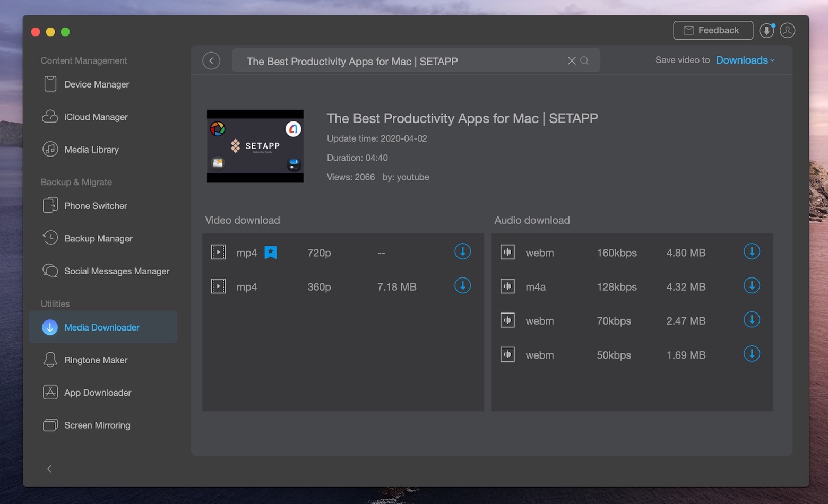Image resolution: width=828 pixels, height=504 pixels.
Task: Click the '1.69 MB' audio size
Action: (686, 355)
